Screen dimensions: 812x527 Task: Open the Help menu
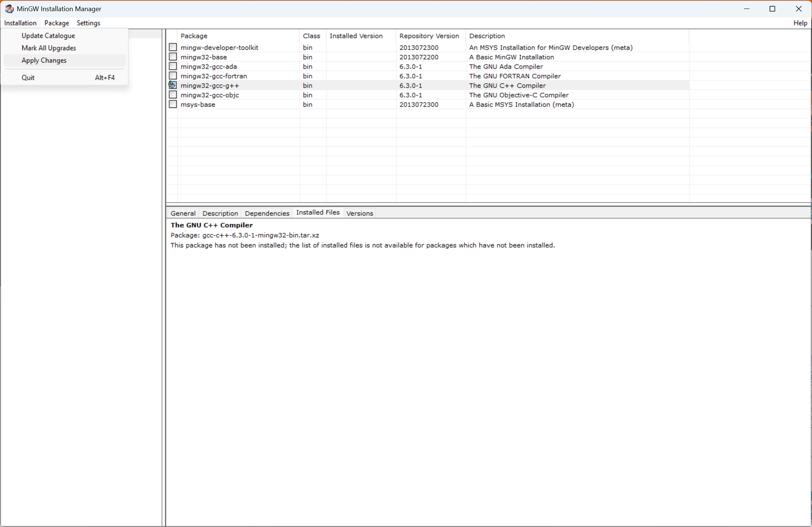[x=800, y=23]
